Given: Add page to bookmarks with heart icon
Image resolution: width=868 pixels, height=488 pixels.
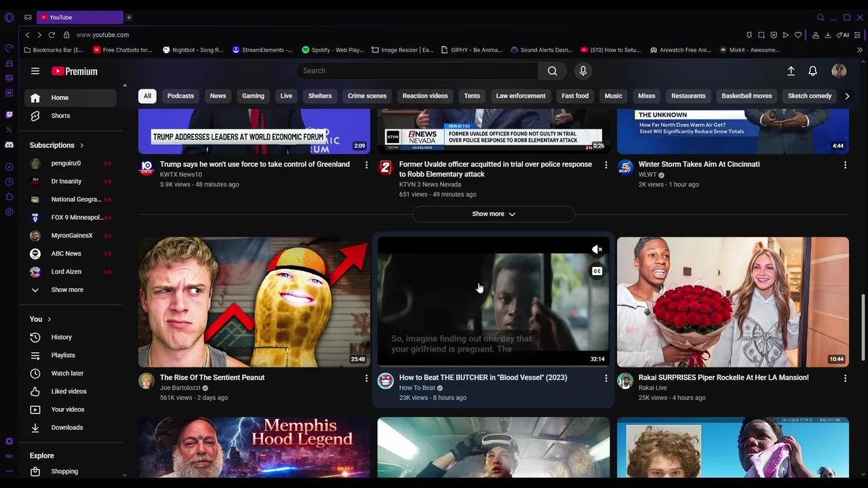Looking at the screenshot, I should (798, 35).
